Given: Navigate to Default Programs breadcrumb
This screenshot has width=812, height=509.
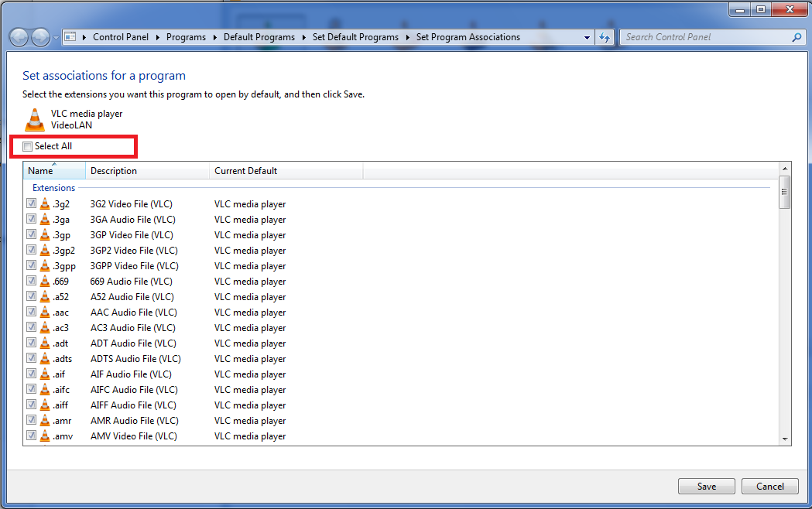Looking at the screenshot, I should (x=259, y=37).
